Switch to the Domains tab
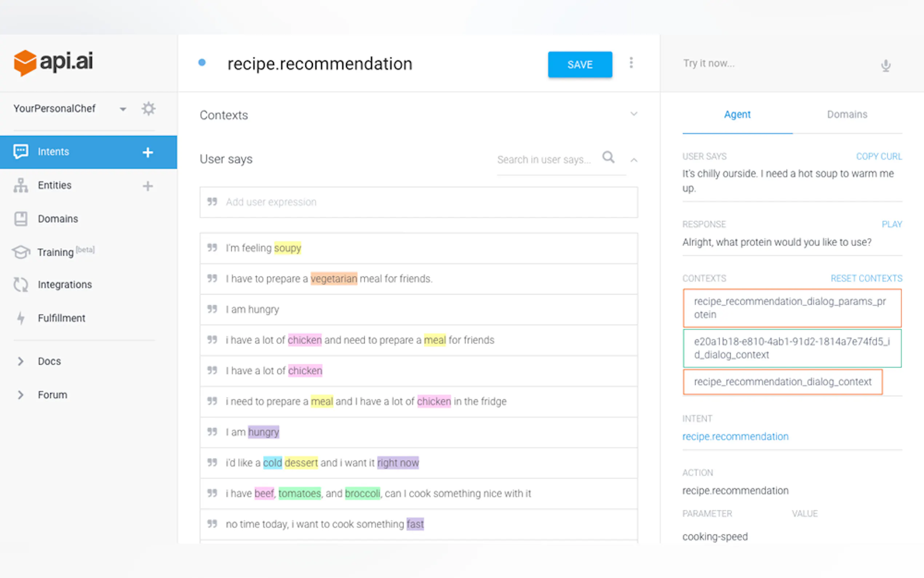Image resolution: width=924 pixels, height=578 pixels. pyautogui.click(x=847, y=114)
